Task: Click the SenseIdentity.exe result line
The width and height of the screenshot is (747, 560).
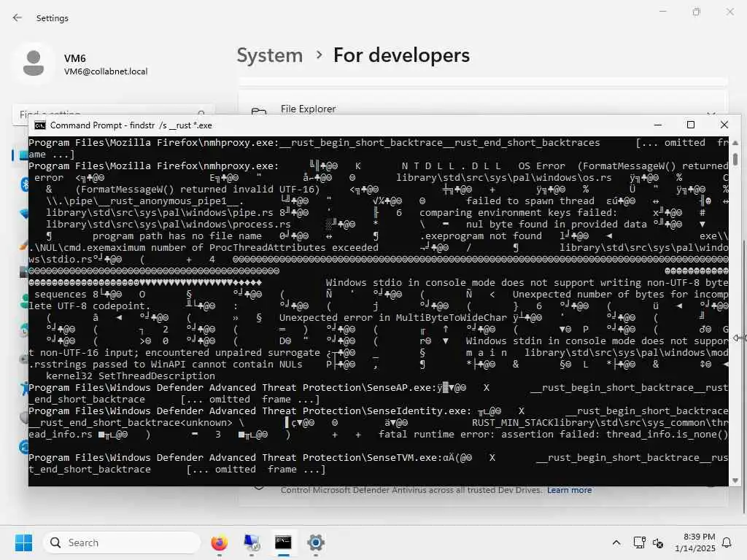Action: pos(379,411)
